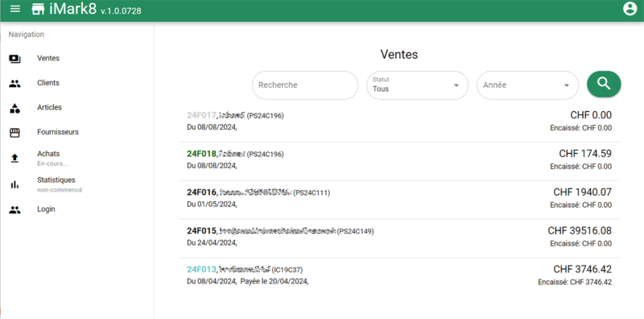This screenshot has width=644, height=319.
Task: Go to Clients in navigation
Action: [48, 83]
